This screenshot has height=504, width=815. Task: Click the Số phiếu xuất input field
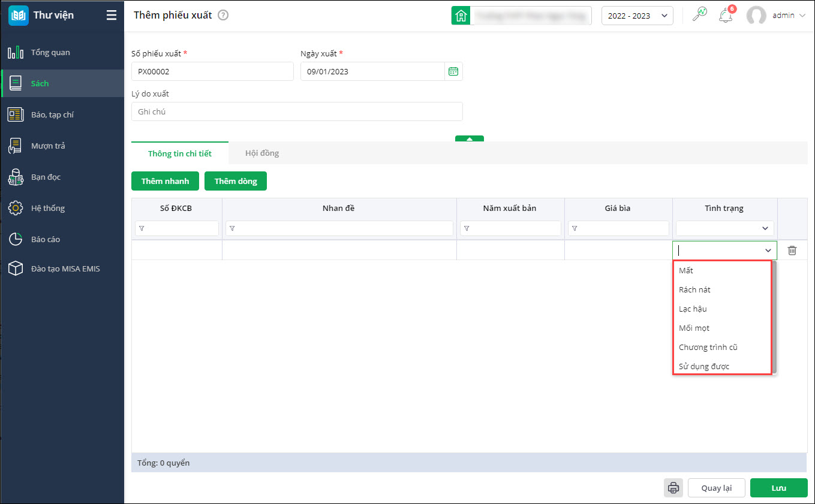click(212, 71)
